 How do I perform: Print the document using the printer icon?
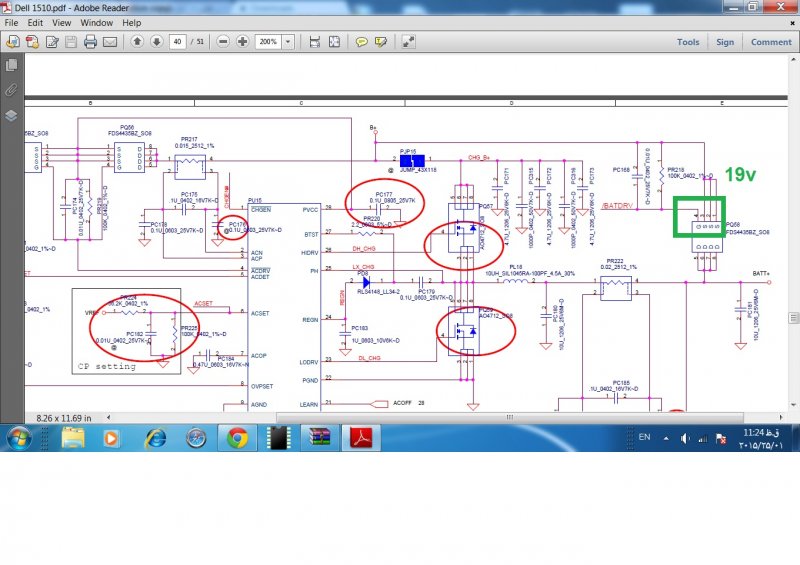[90, 42]
